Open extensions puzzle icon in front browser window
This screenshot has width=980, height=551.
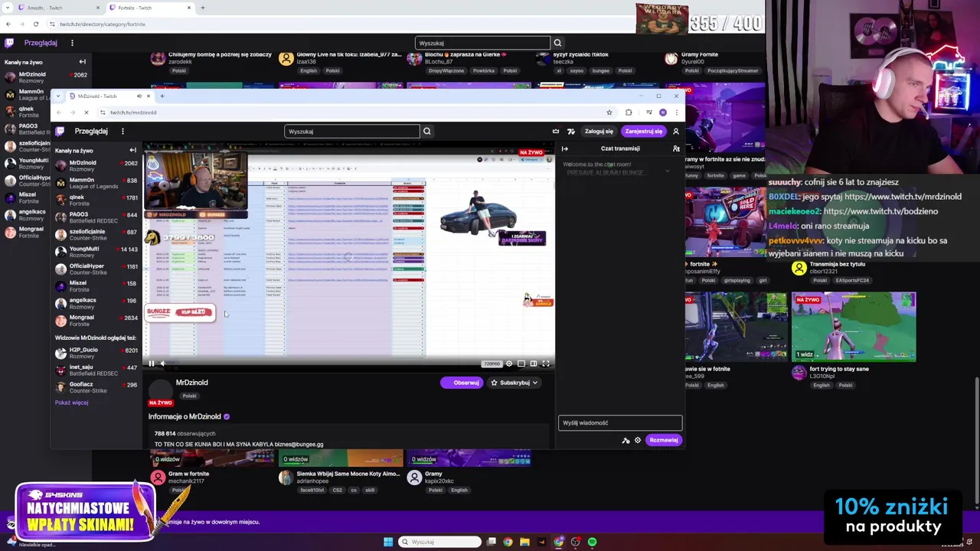point(629,112)
